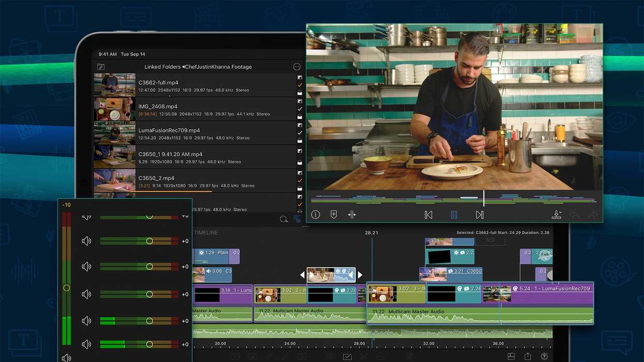Click the left trim handle of the selected clip
The width and height of the screenshot is (644, 362).
pyautogui.click(x=303, y=275)
